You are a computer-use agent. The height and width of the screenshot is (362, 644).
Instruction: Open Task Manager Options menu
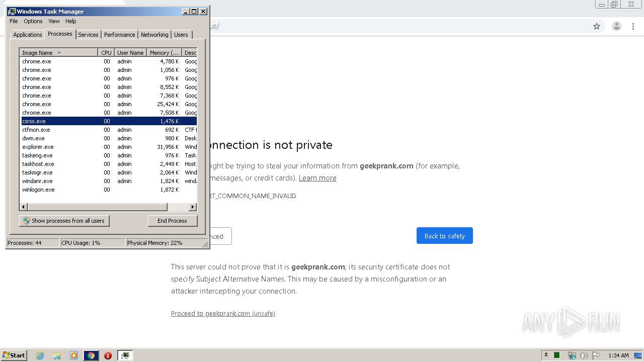coord(33,21)
